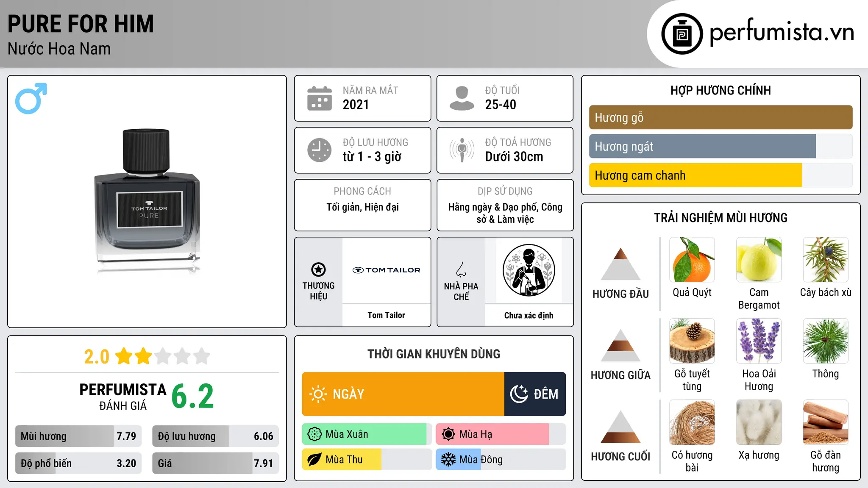Viewport: 868px width, 488px height.
Task: Click the calendar icon beside Năm ra mắt
Action: [320, 98]
